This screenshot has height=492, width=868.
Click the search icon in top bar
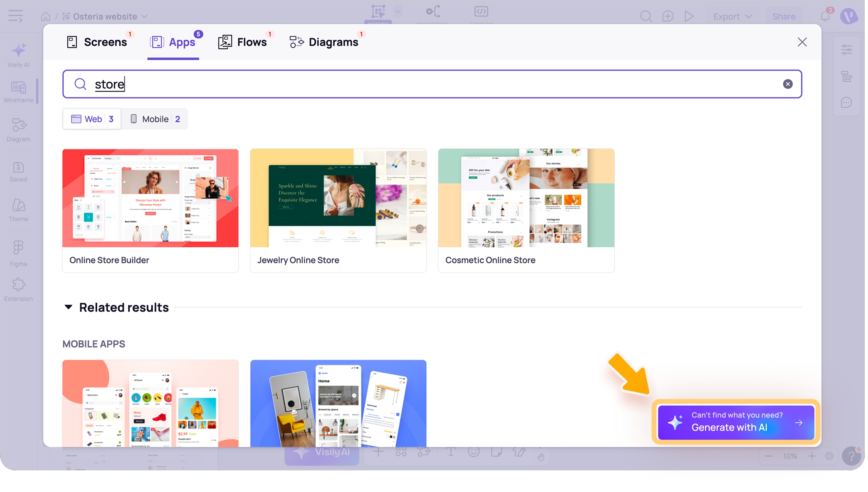pos(646,16)
